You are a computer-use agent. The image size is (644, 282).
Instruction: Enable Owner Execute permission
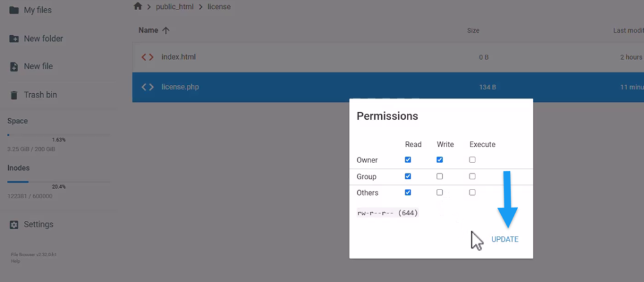pyautogui.click(x=472, y=159)
